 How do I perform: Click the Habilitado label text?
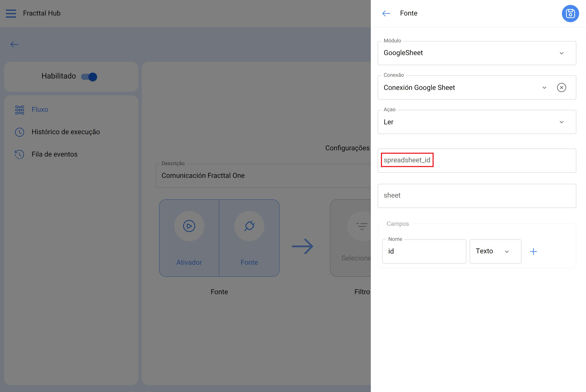point(59,76)
